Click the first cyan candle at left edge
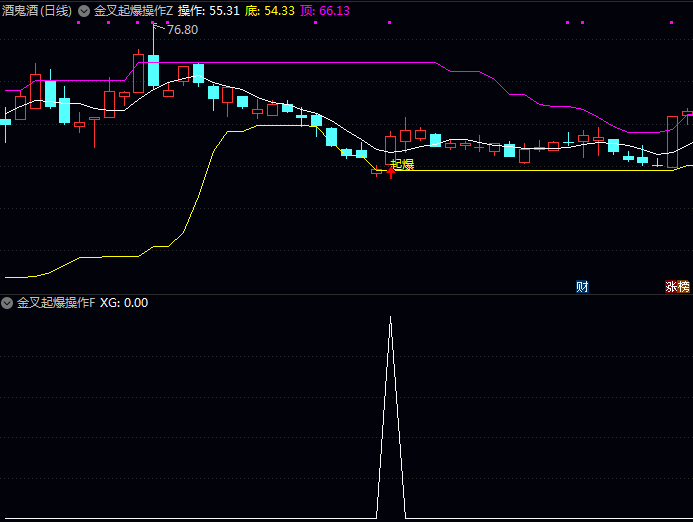Screen dimensions: 693x522 click(x=5, y=121)
